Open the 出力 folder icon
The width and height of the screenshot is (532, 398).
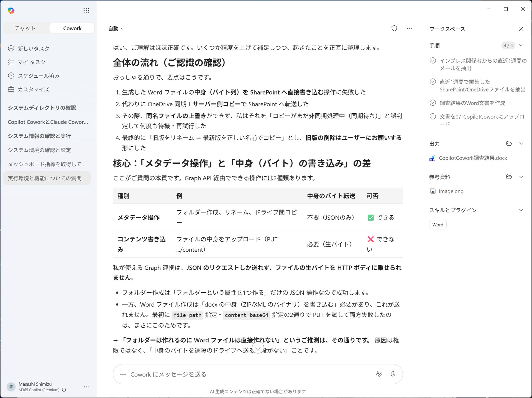tap(509, 144)
